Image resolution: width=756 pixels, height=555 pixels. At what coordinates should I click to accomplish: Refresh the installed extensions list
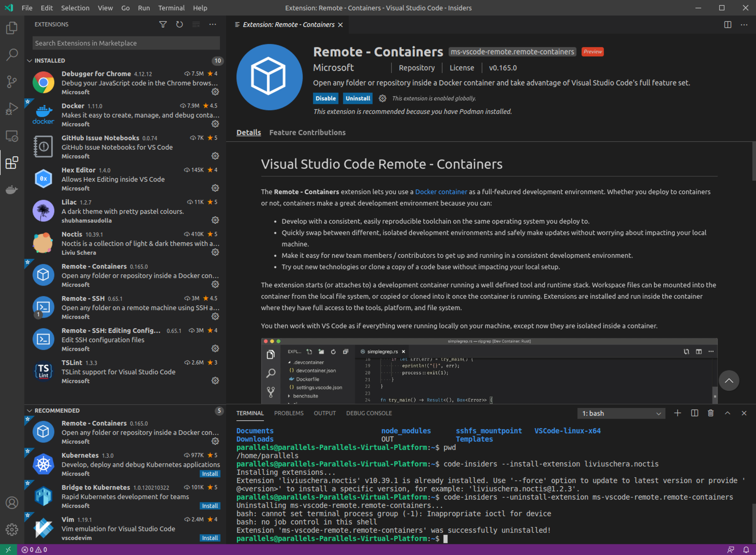click(179, 24)
